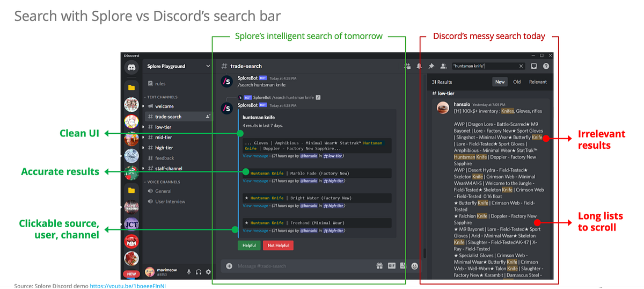Switch search results to New tab

[x=500, y=82]
